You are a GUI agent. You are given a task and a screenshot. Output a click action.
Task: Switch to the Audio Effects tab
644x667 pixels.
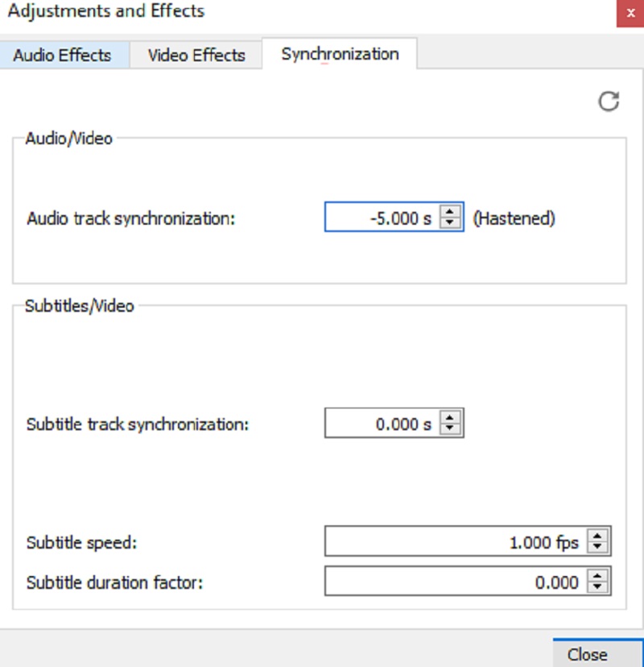tap(62, 56)
